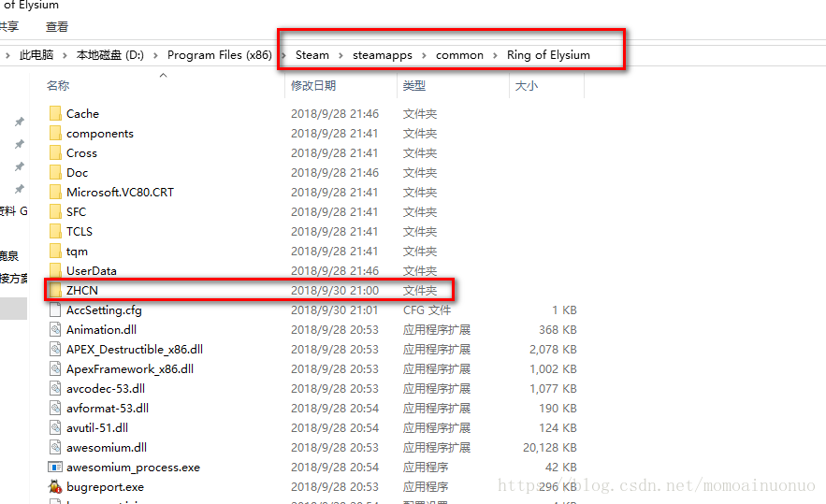Select the avcodec-53.dll file name
Image resolution: width=826 pixels, height=504 pixels.
(x=106, y=389)
